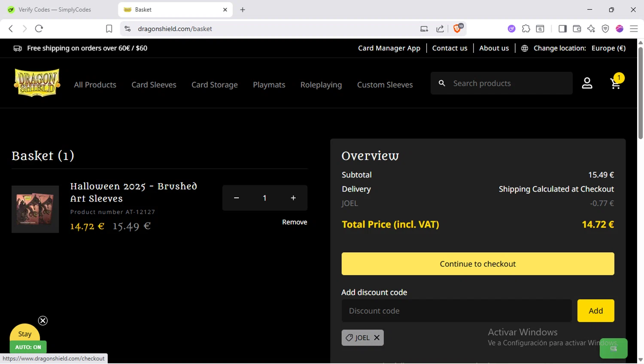Select the Subtotal 15.49 € value
Viewport: 644px width, 364px height.
coord(601,175)
